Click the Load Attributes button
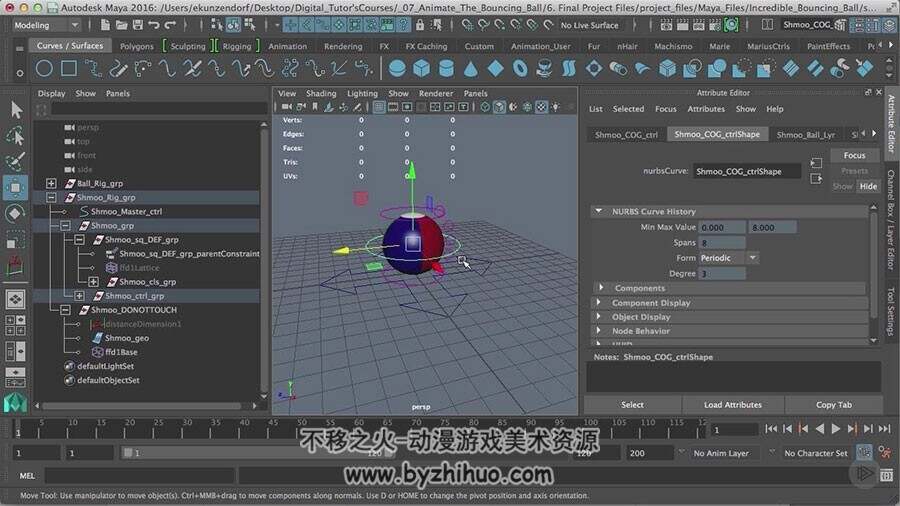 coord(733,404)
